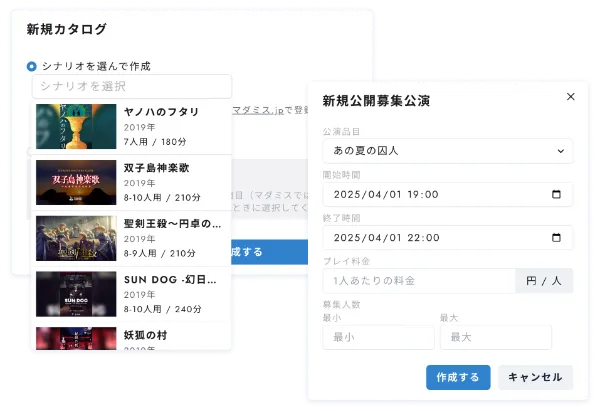The width and height of the screenshot is (600, 411).
Task: Click the プレイ料金 price input field
Action: [418, 281]
